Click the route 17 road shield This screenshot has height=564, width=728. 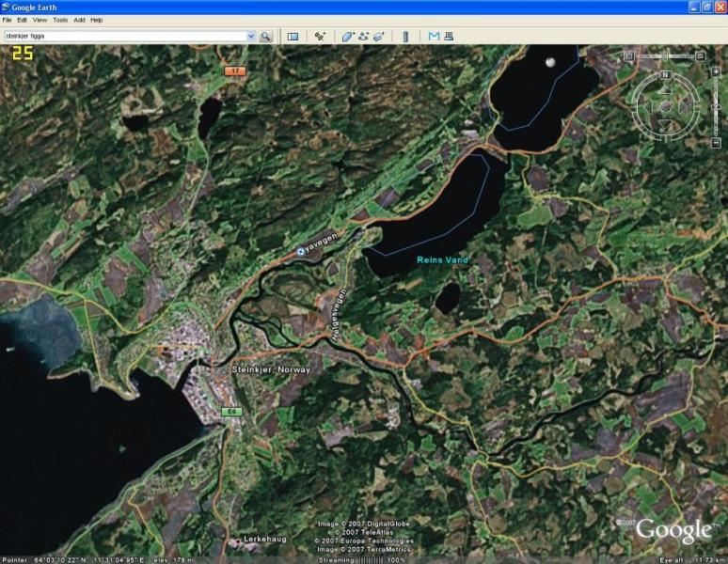[x=235, y=70]
